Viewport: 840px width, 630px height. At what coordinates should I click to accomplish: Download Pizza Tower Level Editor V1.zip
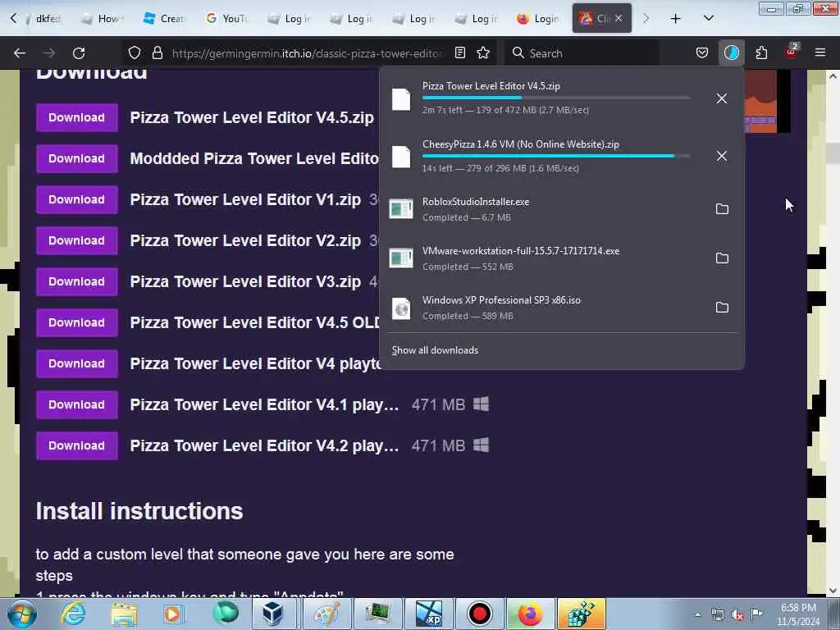pyautogui.click(x=76, y=199)
